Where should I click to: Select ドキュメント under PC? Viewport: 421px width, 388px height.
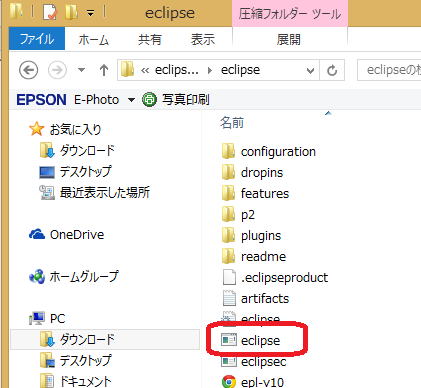point(85,381)
